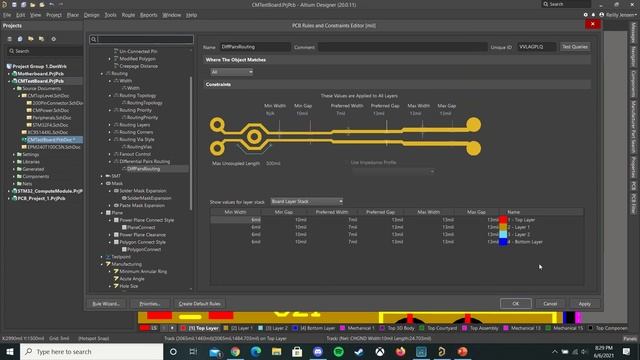
Task: Collapse the Manufacturing rules category
Action: coord(102,264)
